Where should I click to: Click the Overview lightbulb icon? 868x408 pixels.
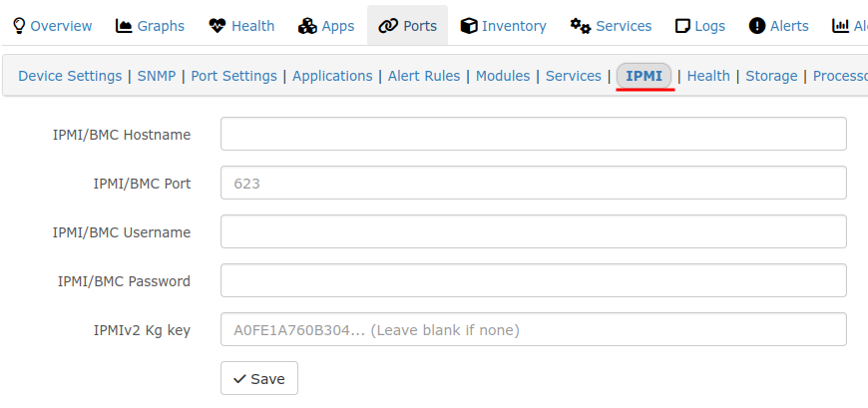pos(19,26)
